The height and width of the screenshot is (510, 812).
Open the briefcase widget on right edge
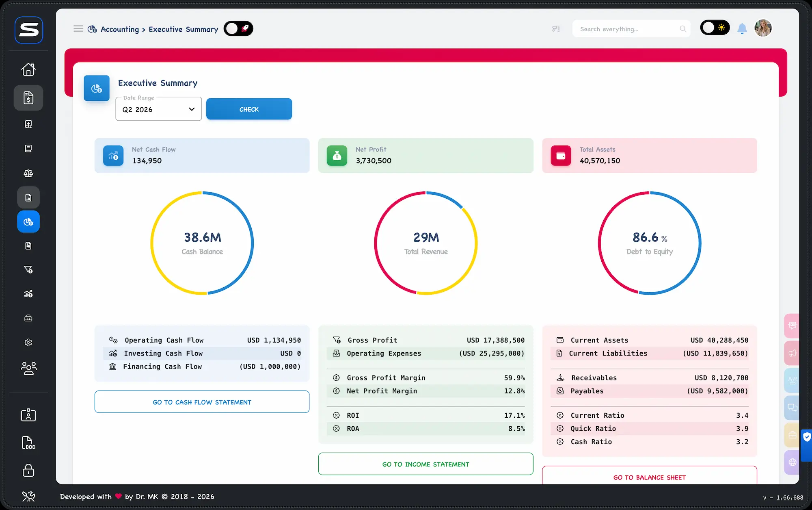click(792, 435)
